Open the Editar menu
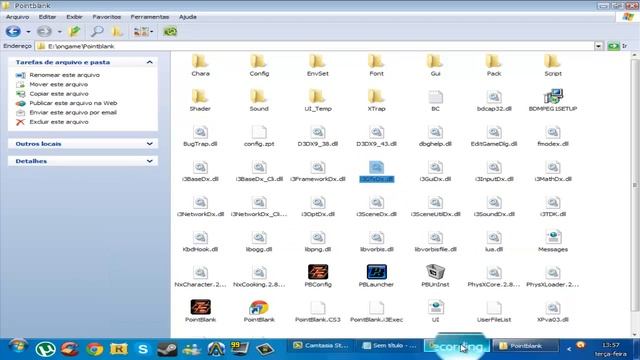The height and width of the screenshot is (360, 640). 47,17
